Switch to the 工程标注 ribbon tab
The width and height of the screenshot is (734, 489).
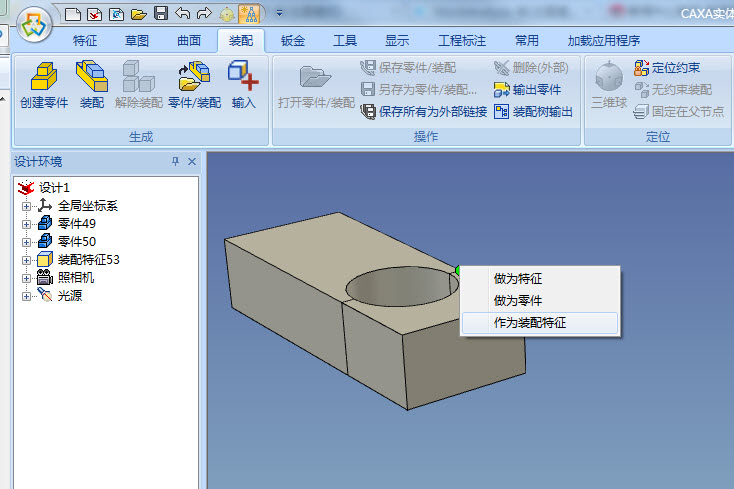tap(462, 41)
